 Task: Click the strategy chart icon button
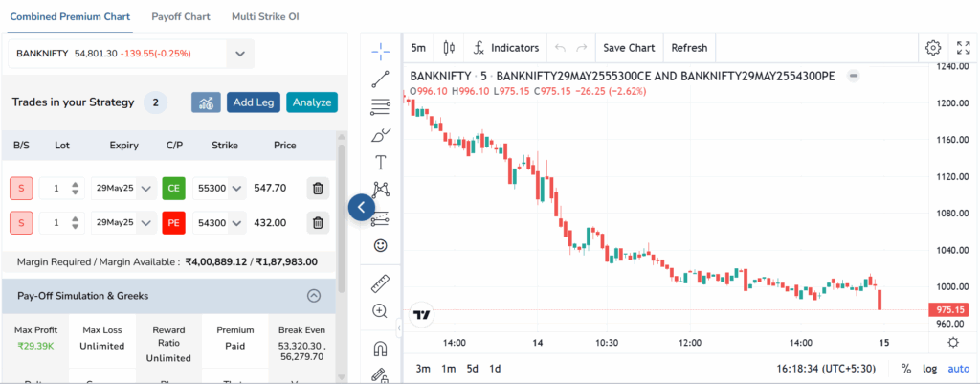click(x=207, y=102)
